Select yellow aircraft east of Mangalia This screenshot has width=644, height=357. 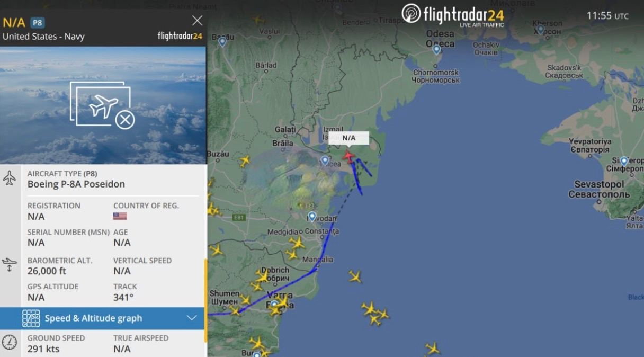click(355, 276)
